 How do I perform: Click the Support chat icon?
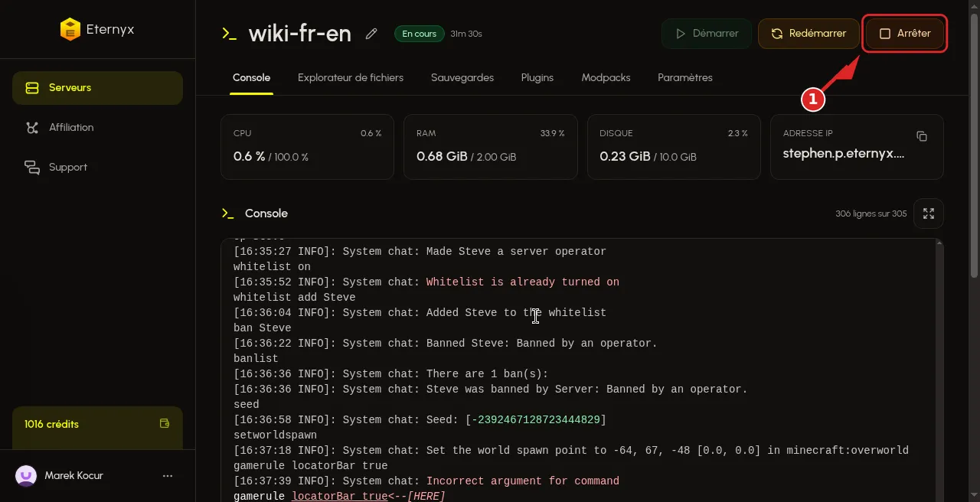tap(32, 168)
